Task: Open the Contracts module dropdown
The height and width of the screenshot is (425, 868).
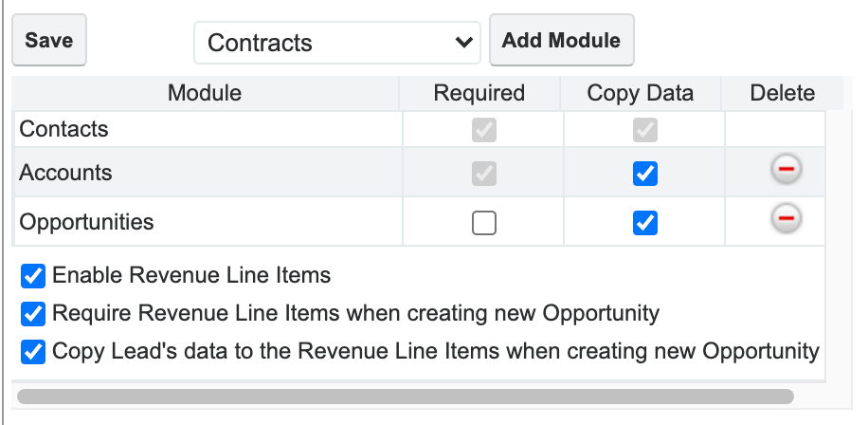Action: click(x=337, y=43)
